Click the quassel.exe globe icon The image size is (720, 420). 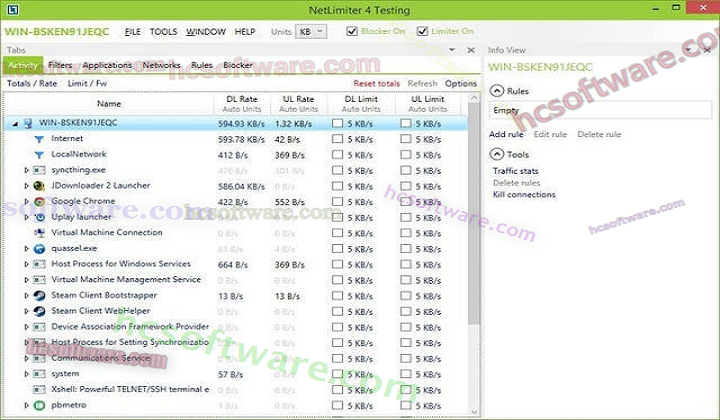pos(39,249)
